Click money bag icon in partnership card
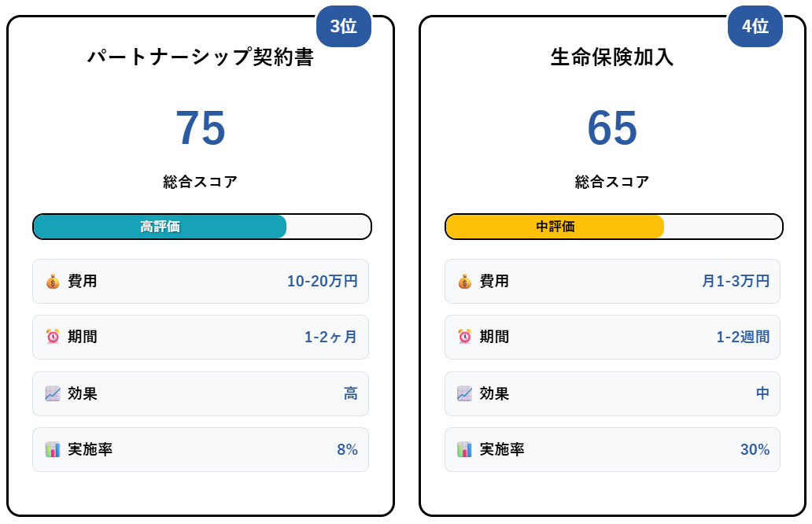Image resolution: width=812 pixels, height=524 pixels. pos(53,281)
